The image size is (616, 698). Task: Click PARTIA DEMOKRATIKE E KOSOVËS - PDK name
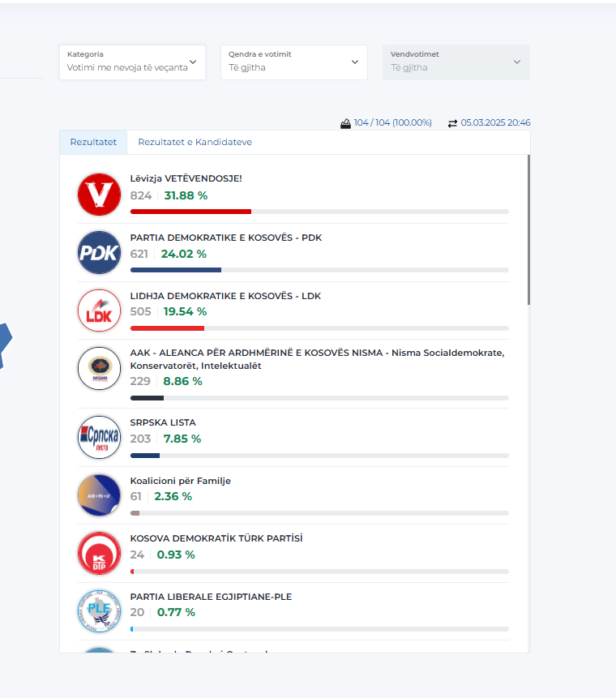tap(225, 238)
